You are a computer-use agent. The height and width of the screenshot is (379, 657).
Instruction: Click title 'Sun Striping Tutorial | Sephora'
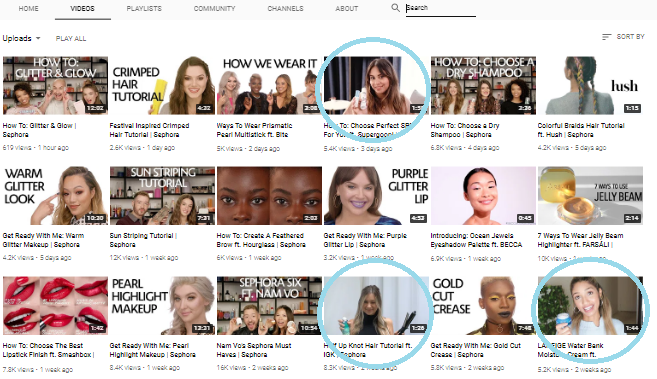pos(143,240)
